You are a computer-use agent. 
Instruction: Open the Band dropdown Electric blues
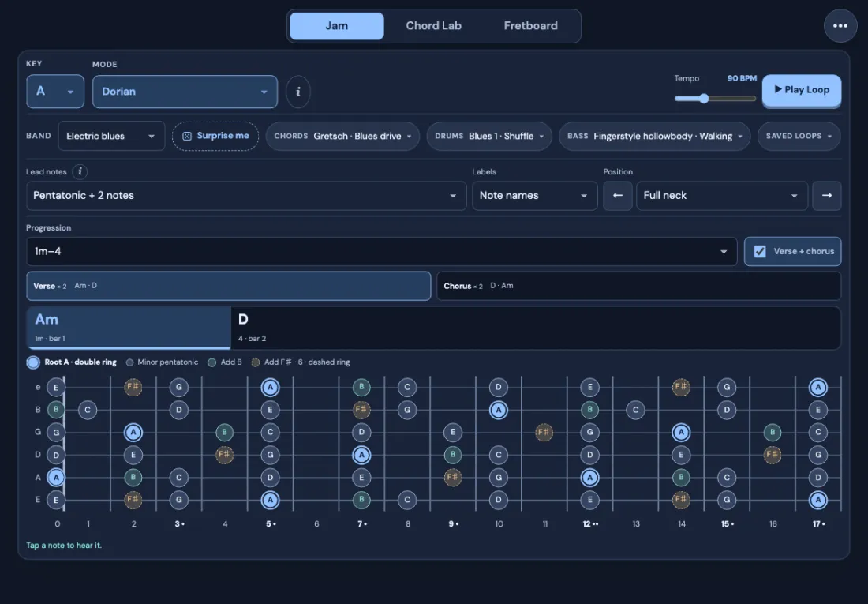coord(111,137)
